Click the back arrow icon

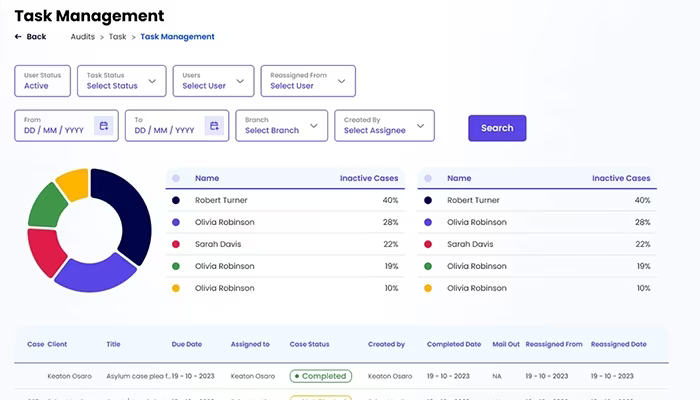(18, 37)
